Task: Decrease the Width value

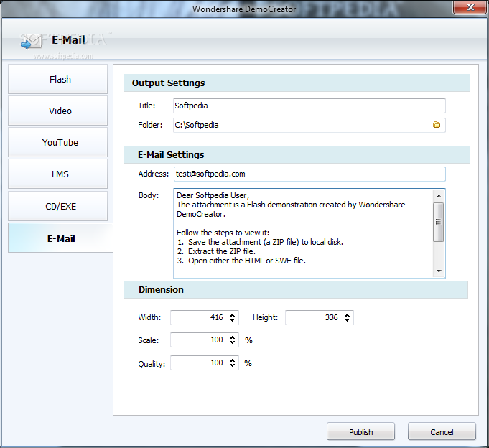Action: point(232,320)
